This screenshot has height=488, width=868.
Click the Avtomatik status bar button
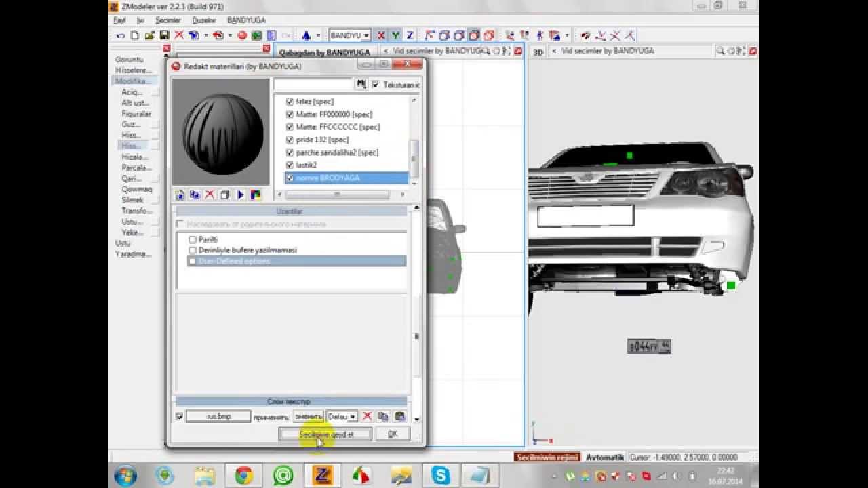[x=604, y=457]
